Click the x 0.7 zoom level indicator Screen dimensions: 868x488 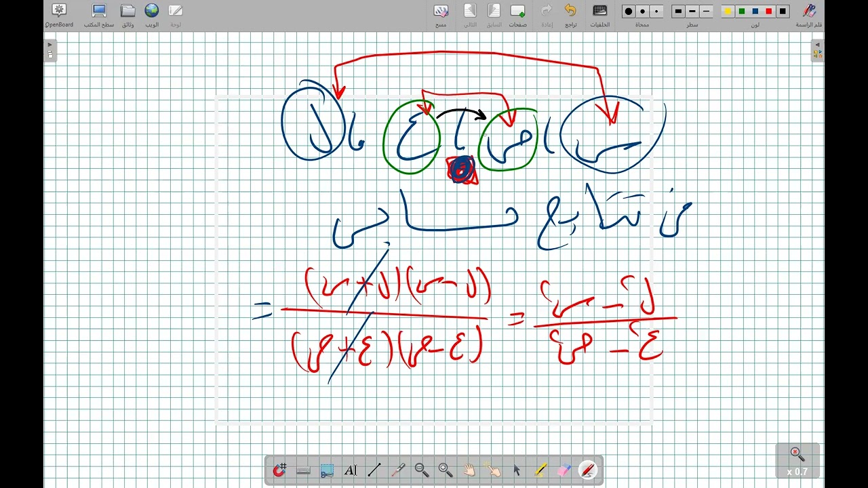point(797,461)
